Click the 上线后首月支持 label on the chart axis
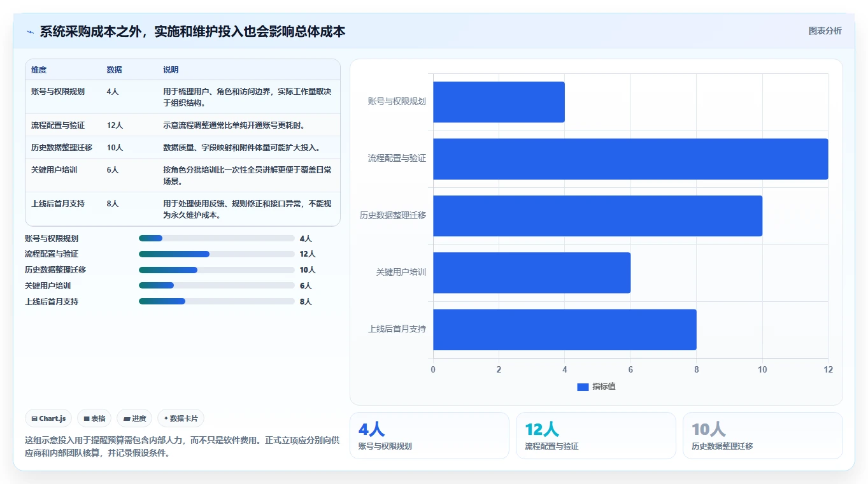Screen dimensions: 868x484 397,329
